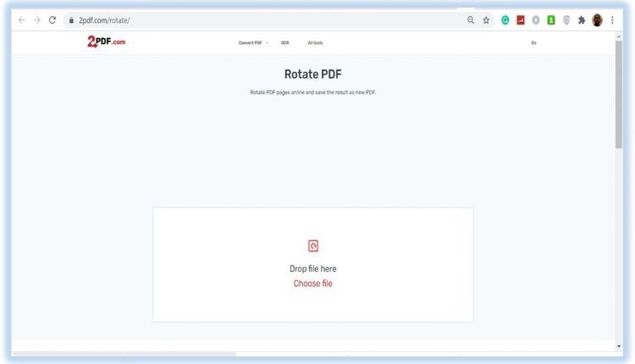Open the Extensions puzzle piece menu

point(582,19)
